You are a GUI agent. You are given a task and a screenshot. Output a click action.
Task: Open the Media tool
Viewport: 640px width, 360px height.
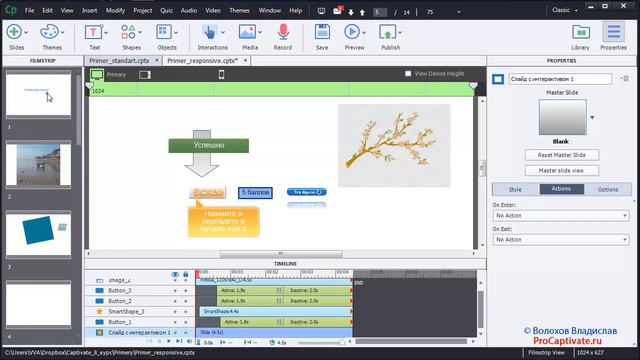tap(247, 32)
